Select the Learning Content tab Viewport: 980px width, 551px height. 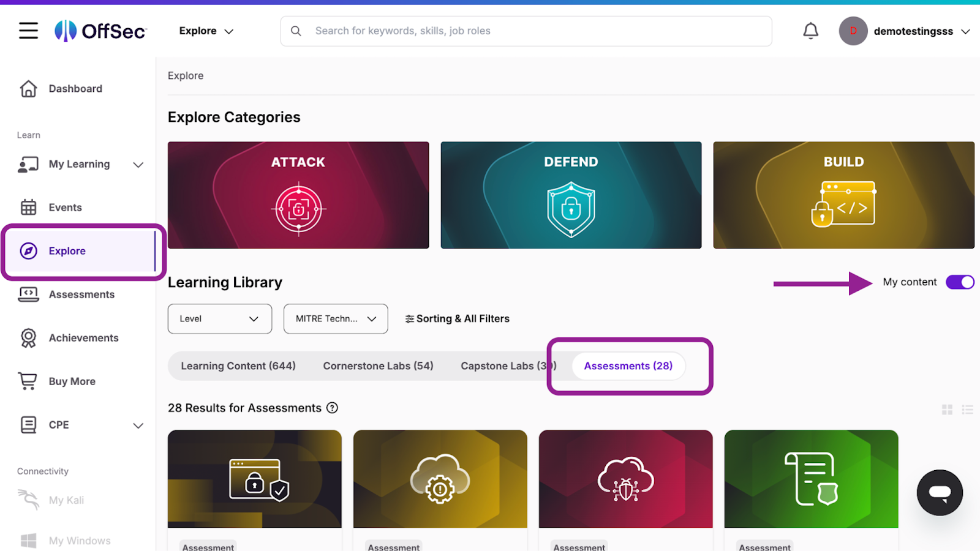click(238, 366)
